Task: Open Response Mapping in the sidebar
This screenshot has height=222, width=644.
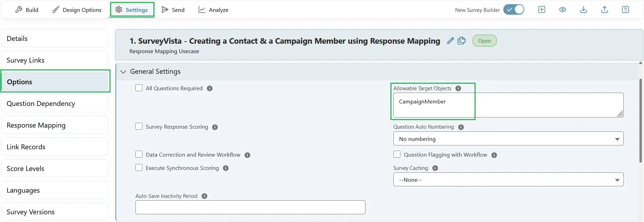Action: point(55,125)
